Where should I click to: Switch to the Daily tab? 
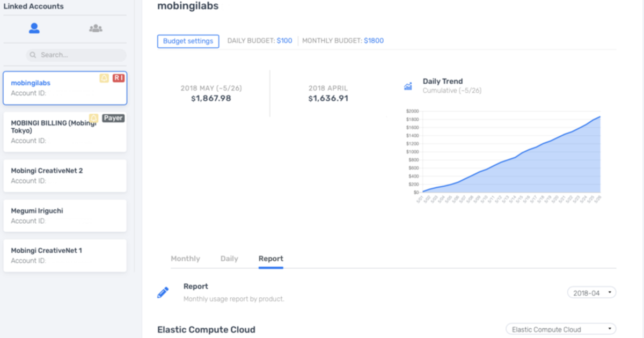229,259
